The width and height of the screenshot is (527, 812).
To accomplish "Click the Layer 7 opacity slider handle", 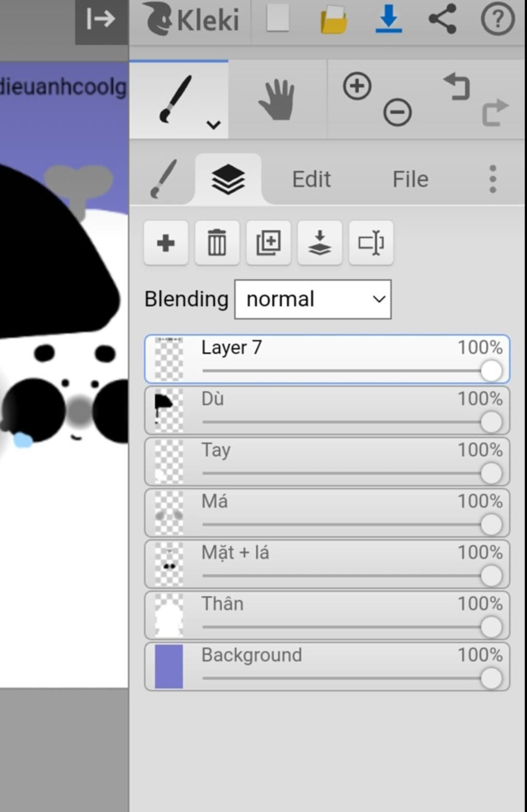I will (491, 371).
